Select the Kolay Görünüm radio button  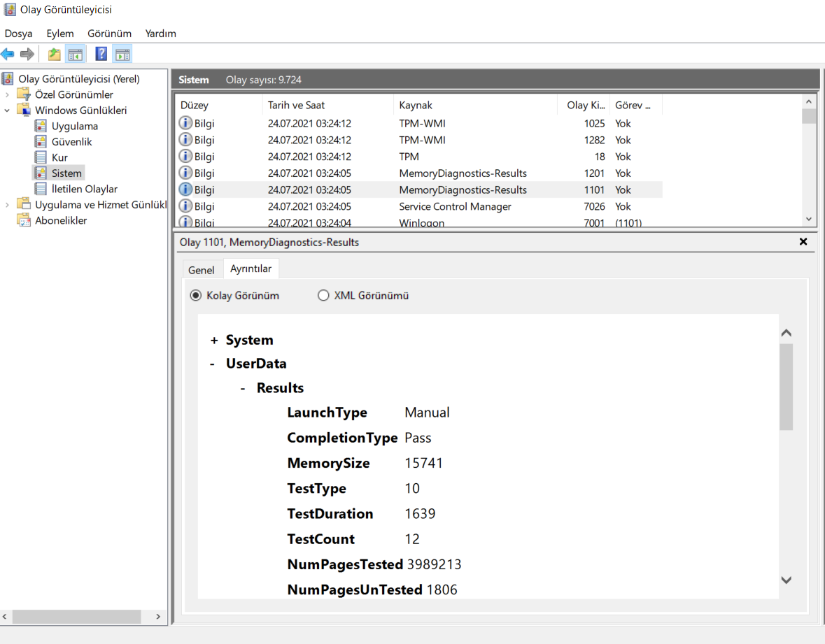196,296
